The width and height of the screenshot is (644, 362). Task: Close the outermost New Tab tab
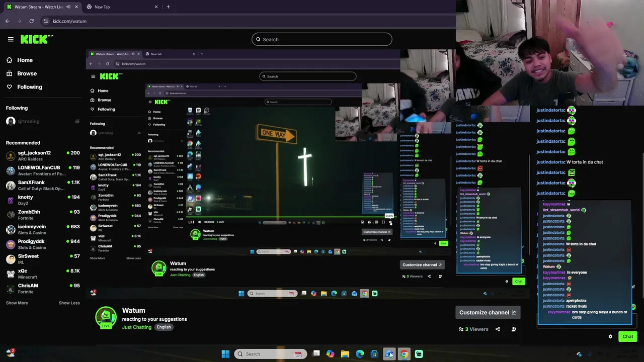pos(156,7)
